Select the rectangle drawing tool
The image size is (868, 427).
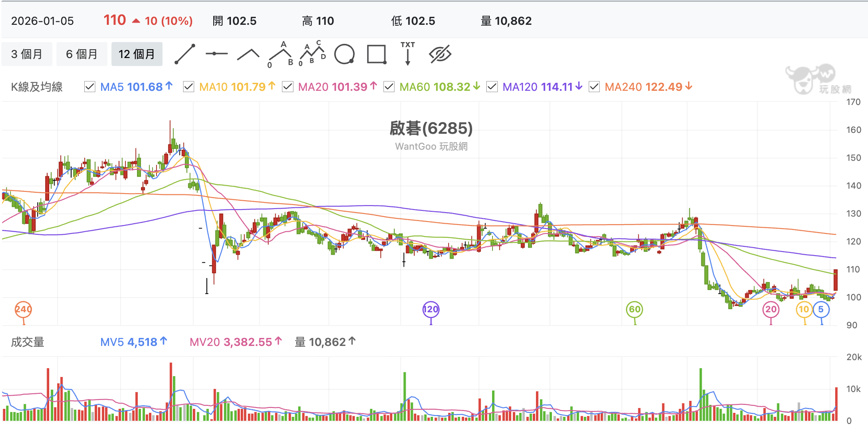pyautogui.click(x=376, y=54)
